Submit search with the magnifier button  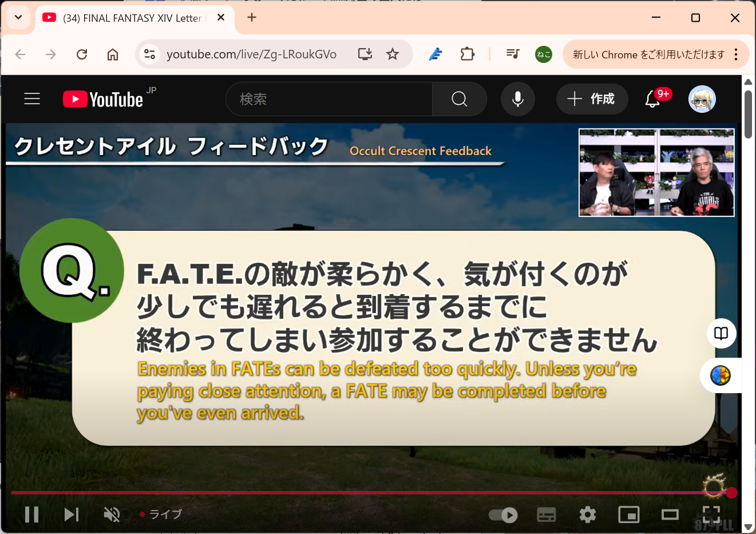pos(460,99)
